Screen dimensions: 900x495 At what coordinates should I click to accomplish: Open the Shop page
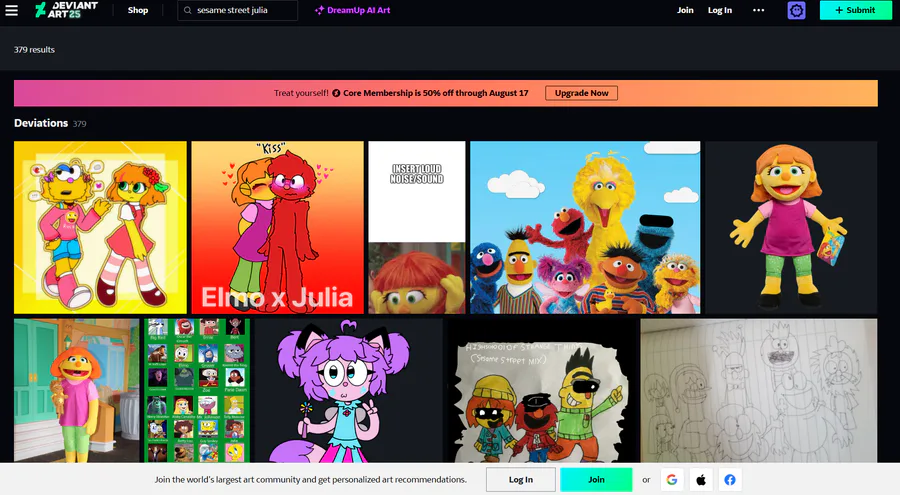pyautogui.click(x=138, y=10)
